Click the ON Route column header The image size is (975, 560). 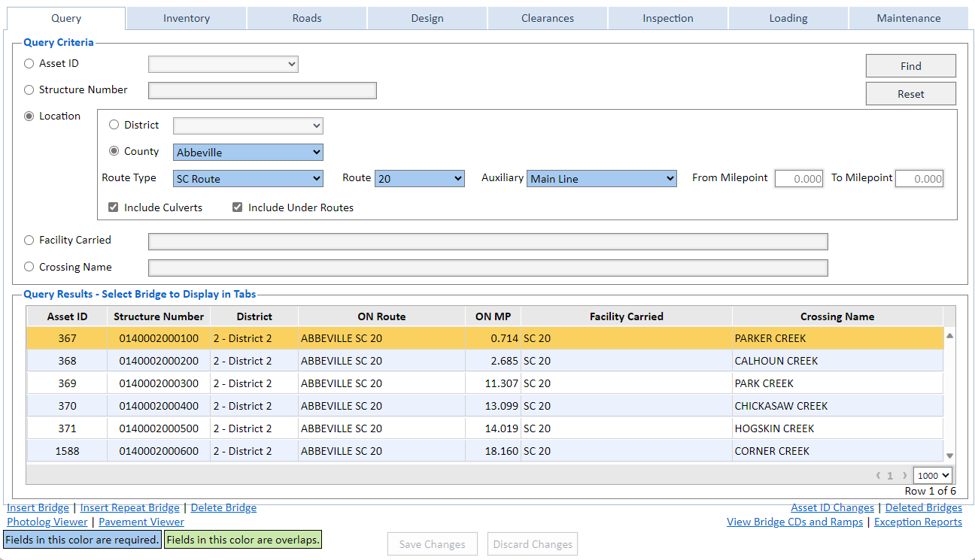click(381, 316)
